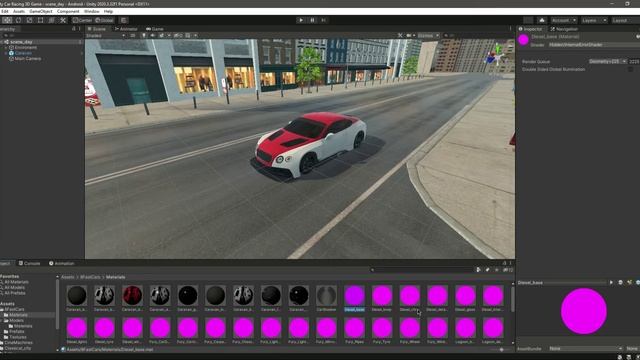Switch to the Navigation tab

564,29
